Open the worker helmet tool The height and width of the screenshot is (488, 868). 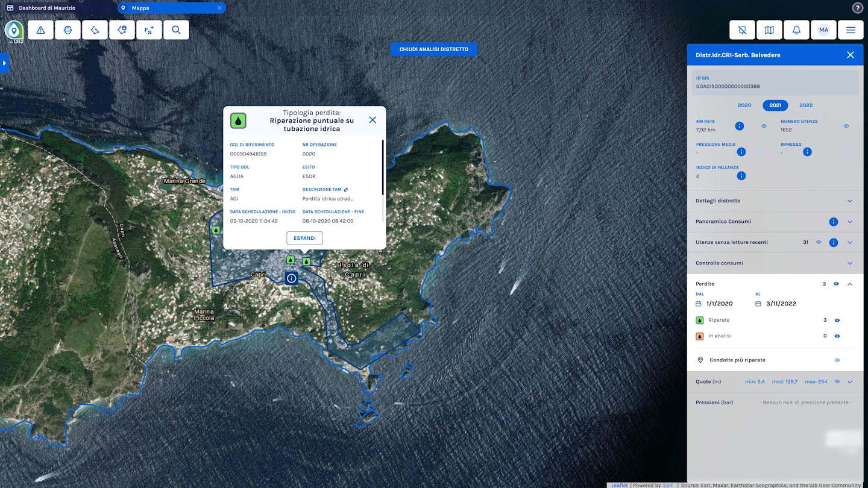coord(68,30)
